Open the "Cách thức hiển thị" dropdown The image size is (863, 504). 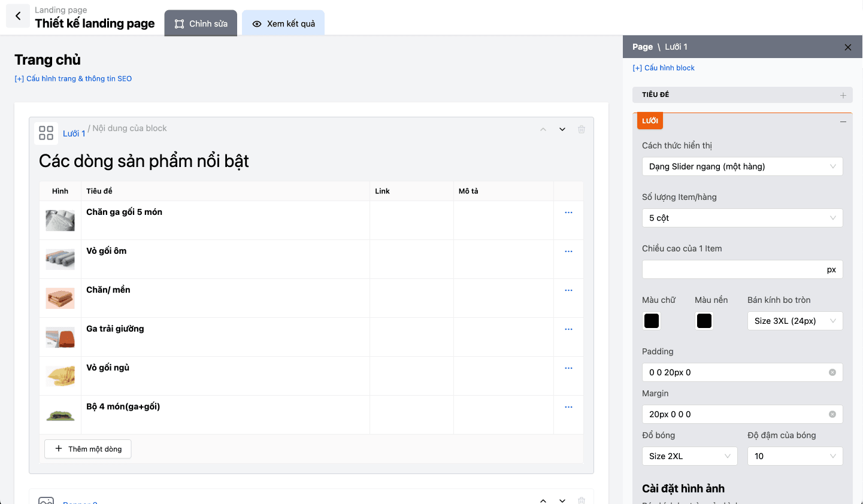tap(742, 166)
